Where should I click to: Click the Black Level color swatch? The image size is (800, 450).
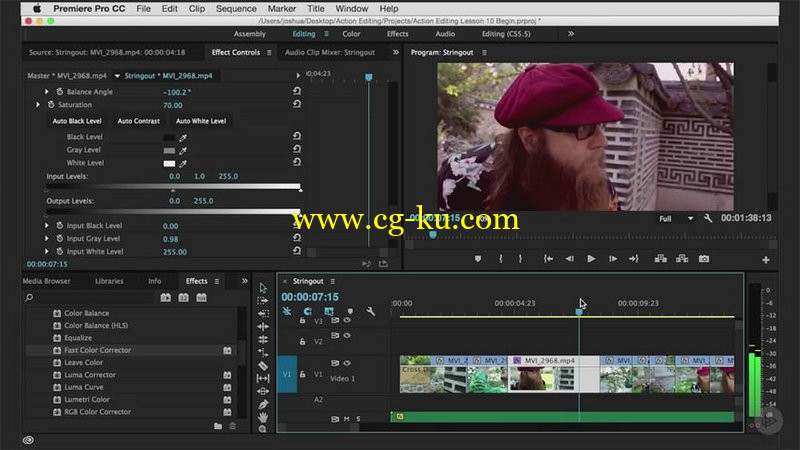169,137
